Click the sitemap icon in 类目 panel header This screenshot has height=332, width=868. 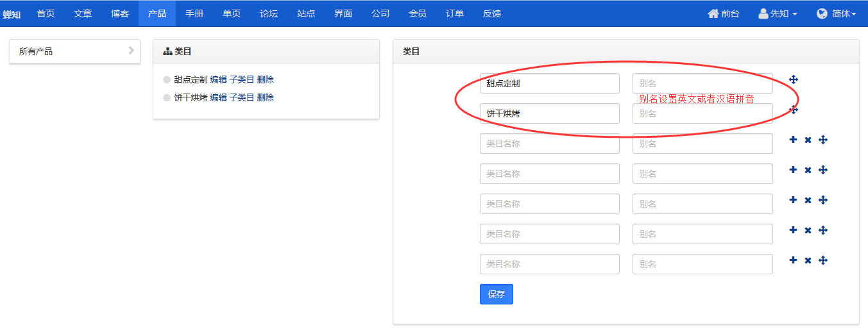168,51
